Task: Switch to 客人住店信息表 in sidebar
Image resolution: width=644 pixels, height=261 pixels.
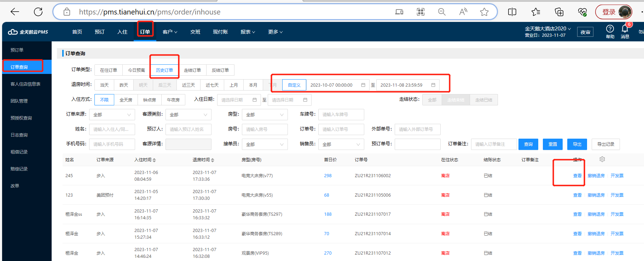Action: 25,84
